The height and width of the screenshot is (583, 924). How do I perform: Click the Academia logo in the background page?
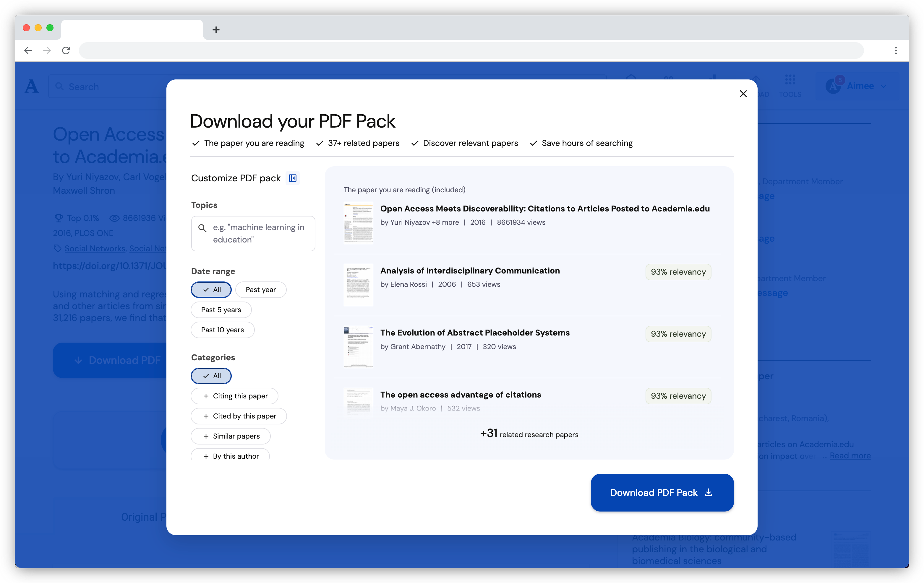click(x=31, y=86)
